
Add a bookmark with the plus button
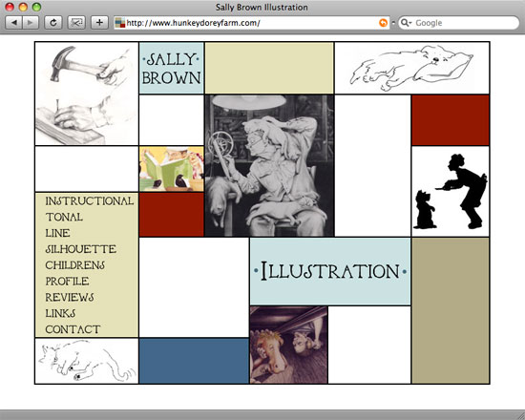99,23
